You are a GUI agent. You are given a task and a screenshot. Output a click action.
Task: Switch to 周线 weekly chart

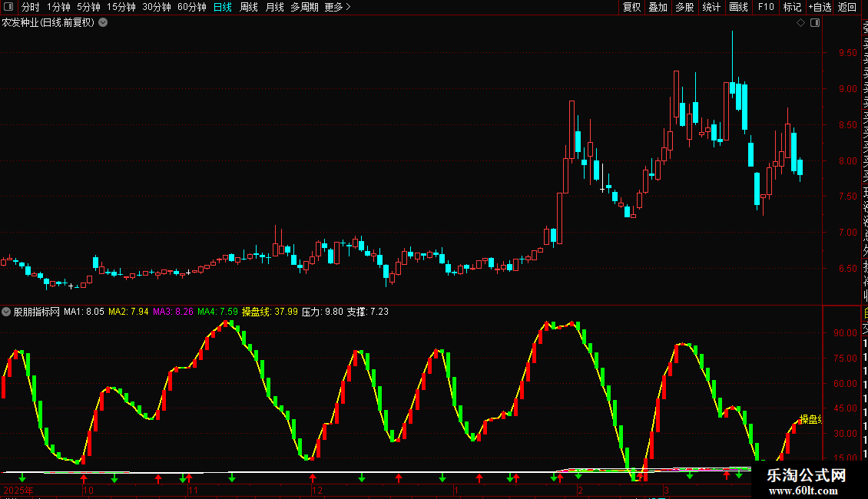pos(249,7)
